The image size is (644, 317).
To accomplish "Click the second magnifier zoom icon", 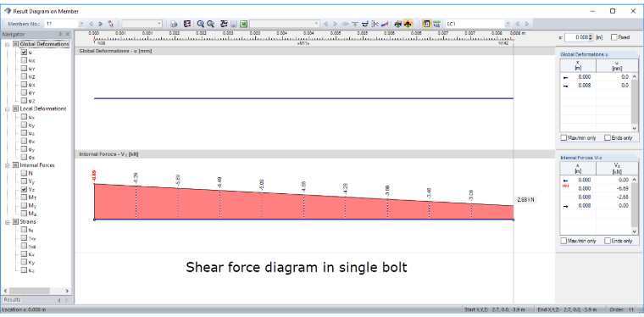I will coord(210,24).
